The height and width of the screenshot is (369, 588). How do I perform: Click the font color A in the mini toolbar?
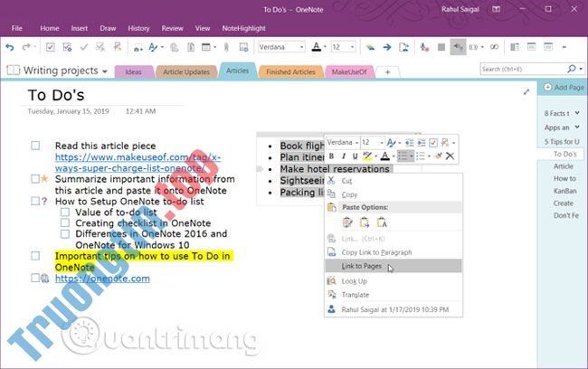(x=384, y=156)
